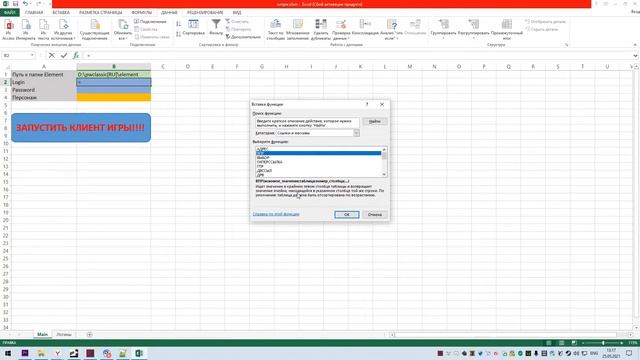Click the From Access (Из Access) icon
This screenshot has height=360, width=640.
(8, 30)
